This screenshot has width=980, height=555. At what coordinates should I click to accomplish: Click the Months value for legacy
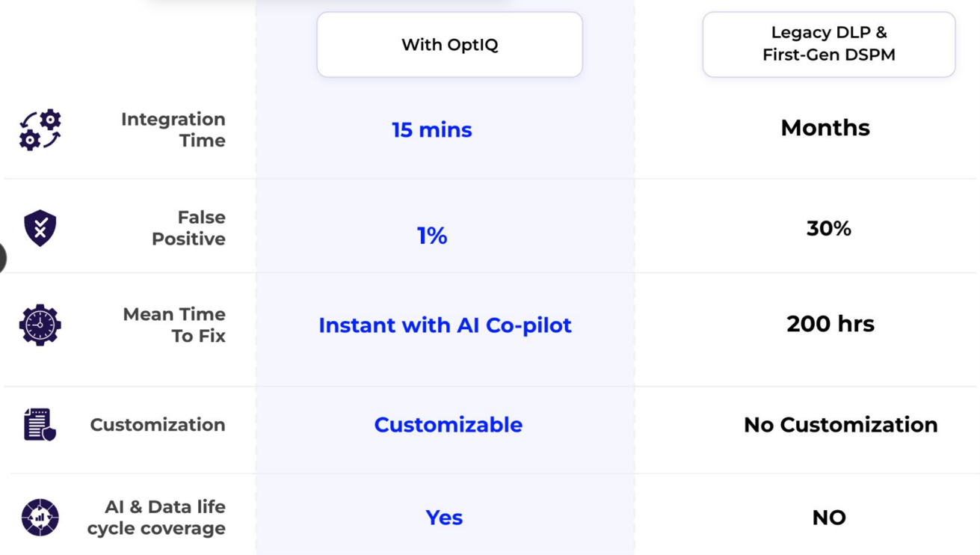pyautogui.click(x=825, y=128)
